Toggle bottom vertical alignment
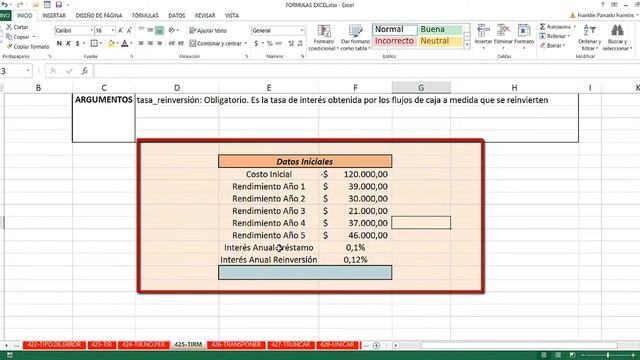 (159, 30)
